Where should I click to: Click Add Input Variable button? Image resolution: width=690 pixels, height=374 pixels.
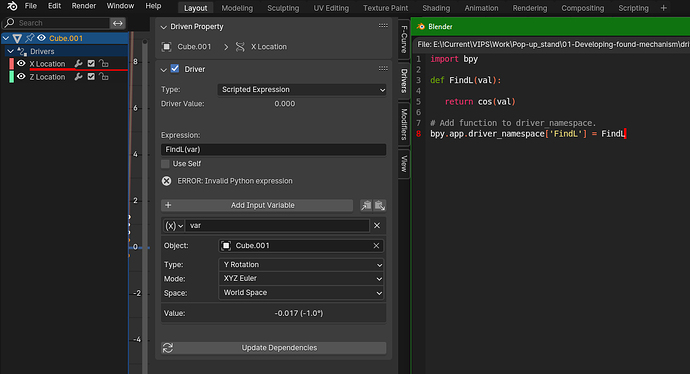click(x=257, y=205)
